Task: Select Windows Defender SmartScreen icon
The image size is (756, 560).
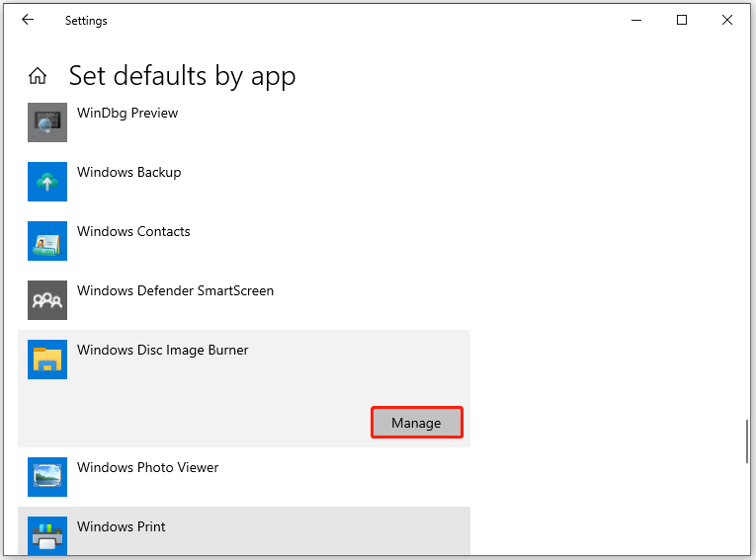Action: (x=47, y=300)
